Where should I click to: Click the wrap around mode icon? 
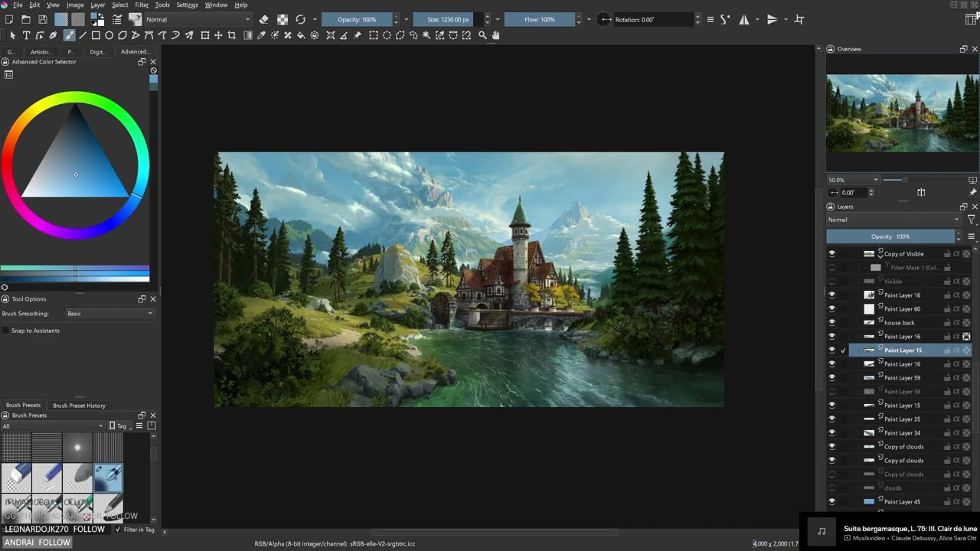[799, 19]
